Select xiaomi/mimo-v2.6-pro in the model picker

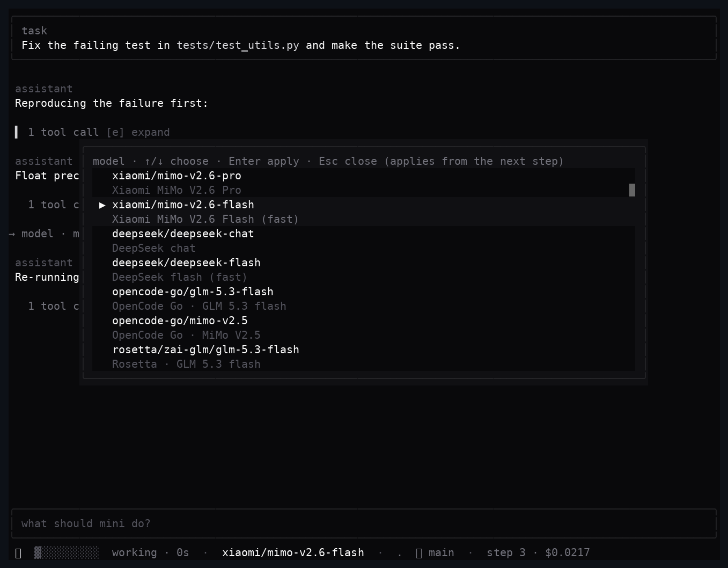click(364, 183)
